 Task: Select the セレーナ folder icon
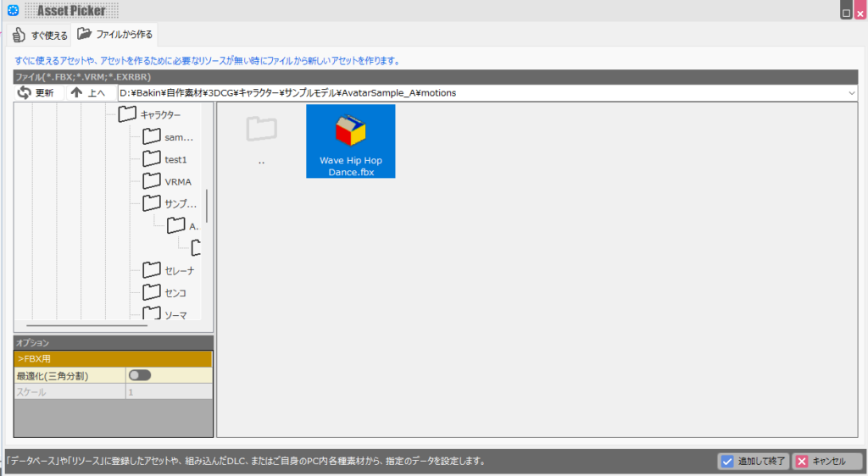[x=152, y=270]
